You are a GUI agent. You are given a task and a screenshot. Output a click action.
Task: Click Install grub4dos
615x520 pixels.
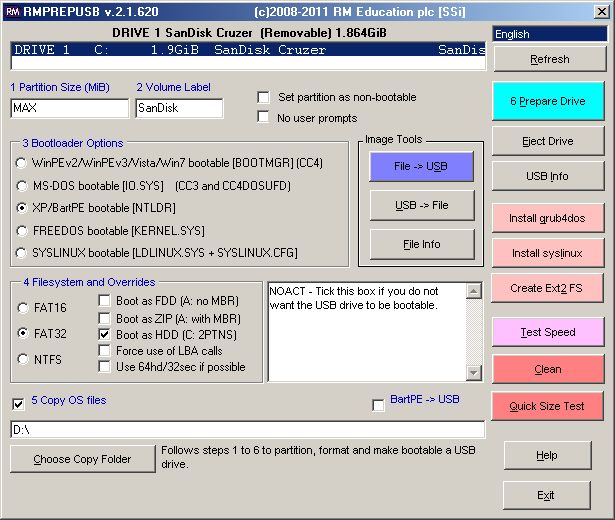click(548, 218)
